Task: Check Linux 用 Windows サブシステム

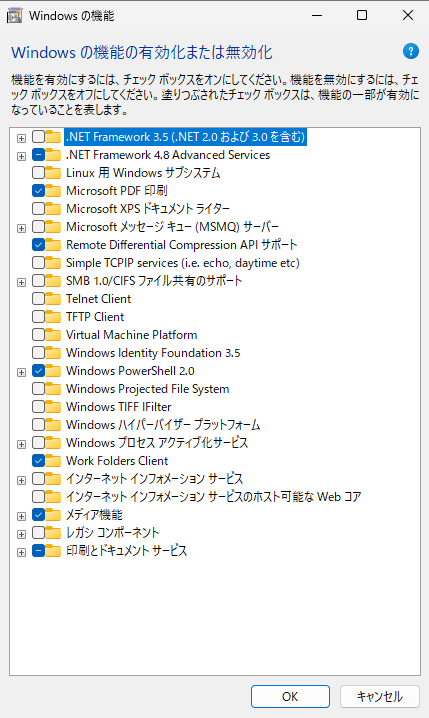Action: [x=38, y=173]
